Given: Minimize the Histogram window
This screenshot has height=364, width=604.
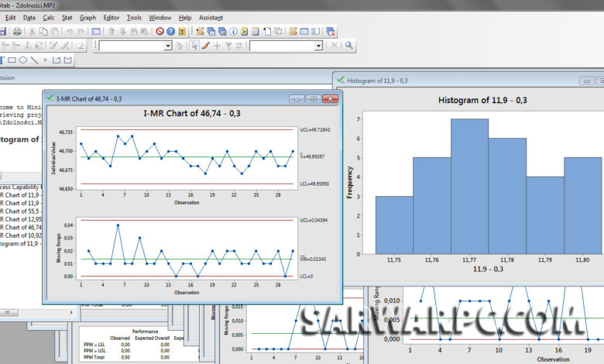Looking at the screenshot, I should click(587, 81).
